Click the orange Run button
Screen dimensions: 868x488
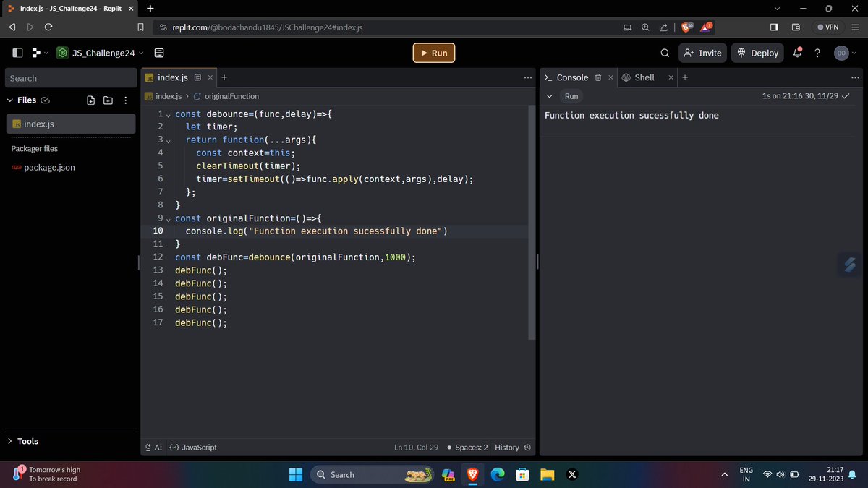tap(435, 53)
